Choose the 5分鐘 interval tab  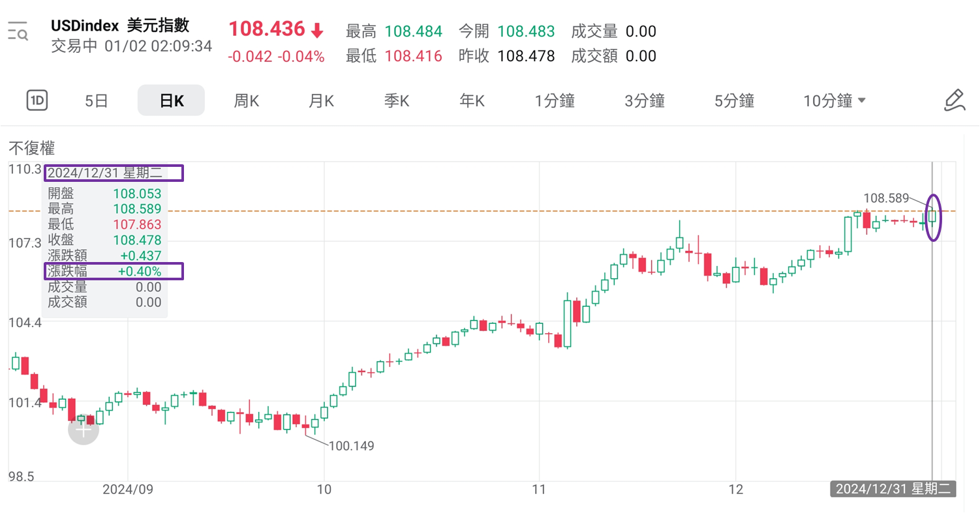point(735,101)
